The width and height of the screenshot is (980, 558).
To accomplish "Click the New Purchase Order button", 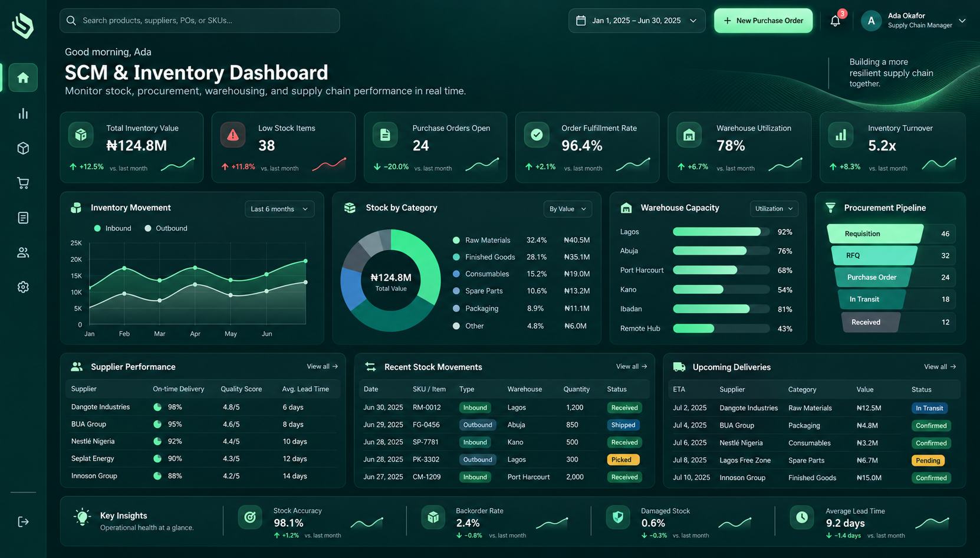I will pos(764,21).
